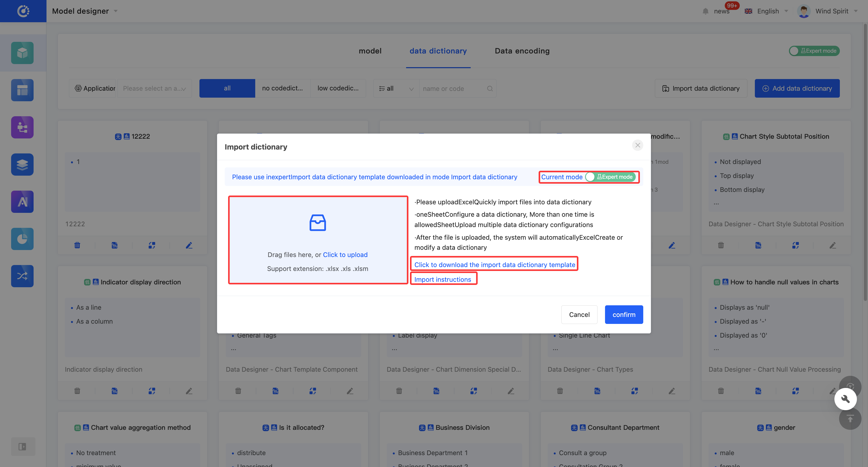
Task: Open the shuffle arrows sidebar icon
Action: tap(22, 276)
